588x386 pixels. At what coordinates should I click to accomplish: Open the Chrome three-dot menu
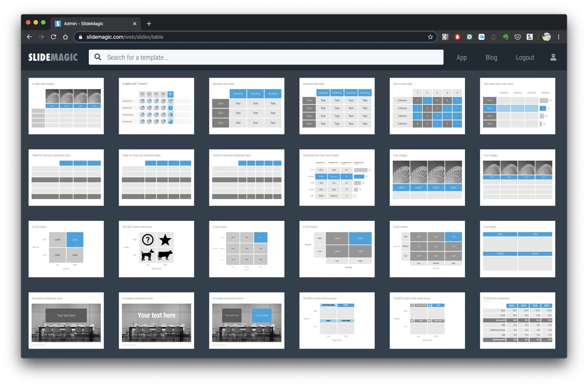click(559, 37)
